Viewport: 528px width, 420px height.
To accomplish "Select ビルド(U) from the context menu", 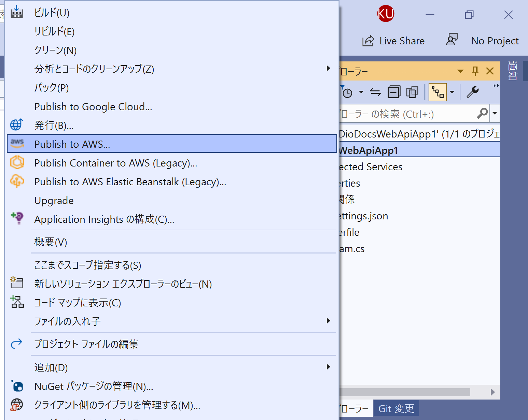I will tap(172, 13).
